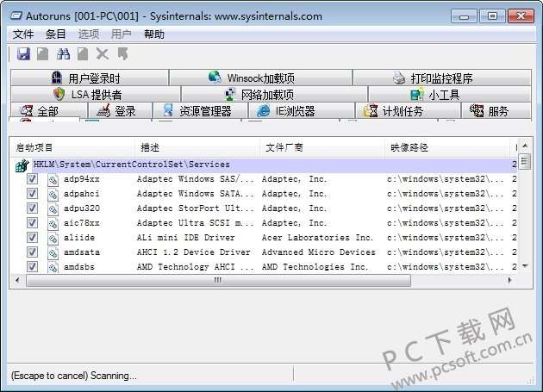This screenshot has height=392, width=543.
Task: Uncheck the adpahci entry checkbox
Action: coord(32,194)
